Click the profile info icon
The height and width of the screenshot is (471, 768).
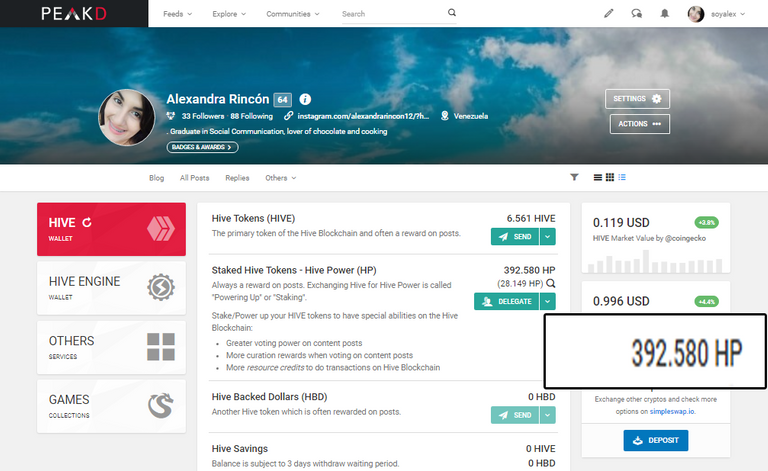tap(305, 99)
